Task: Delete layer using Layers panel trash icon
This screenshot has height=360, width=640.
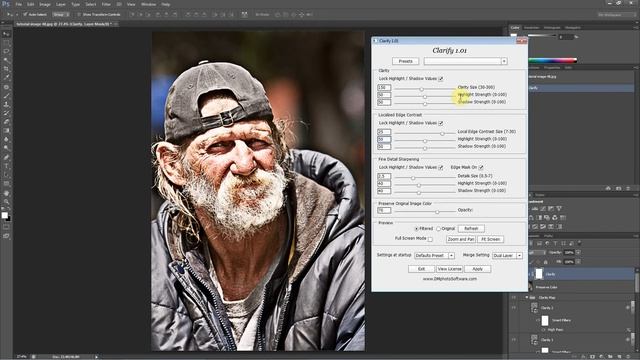Action: (629, 357)
